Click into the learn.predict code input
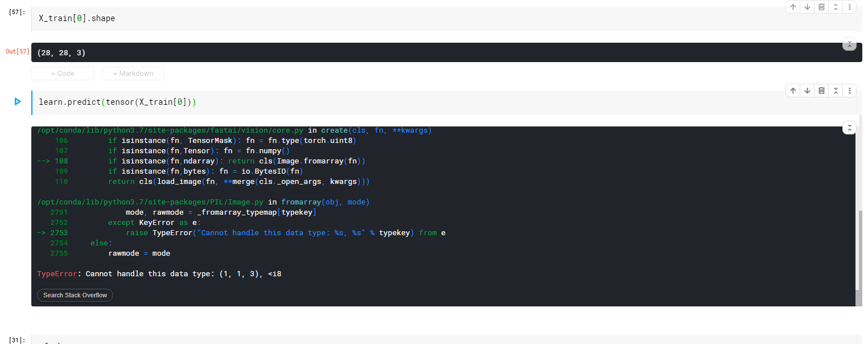 (x=342, y=103)
